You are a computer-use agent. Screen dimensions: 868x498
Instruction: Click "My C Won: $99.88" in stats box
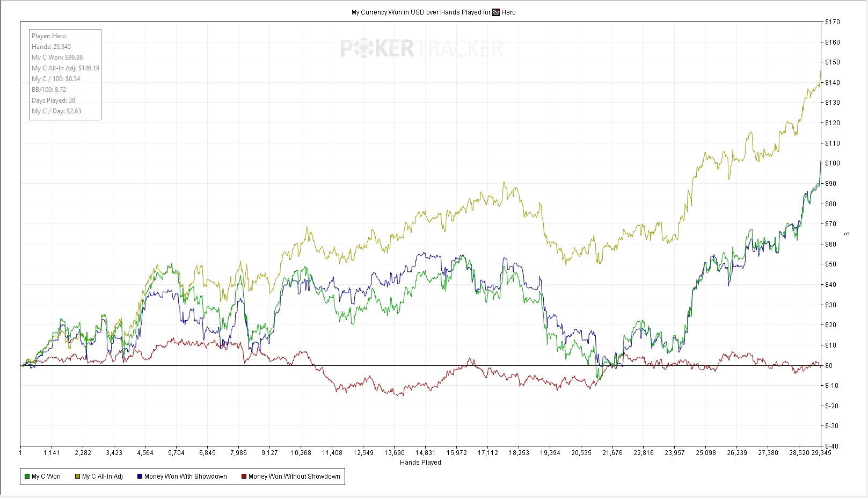pyautogui.click(x=57, y=57)
